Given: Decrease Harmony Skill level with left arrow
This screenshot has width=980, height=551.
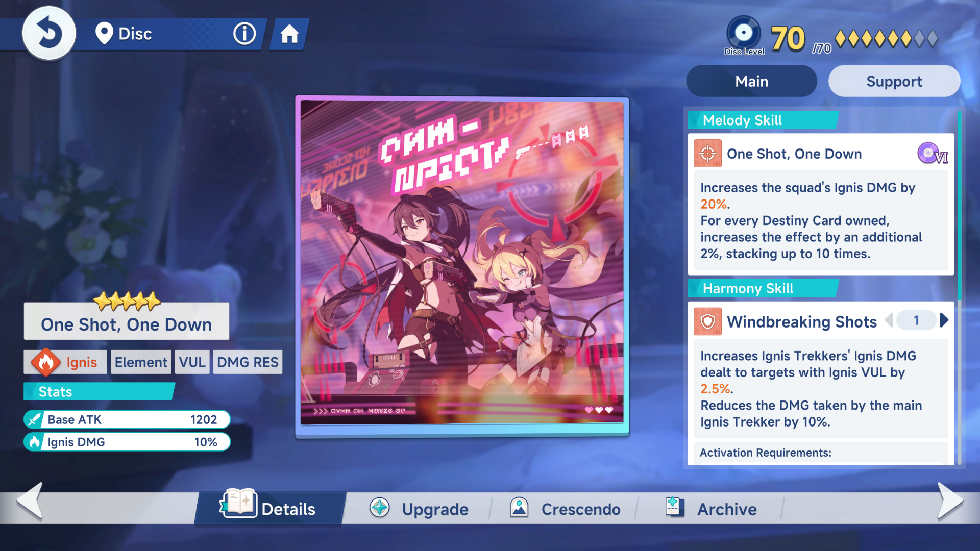Looking at the screenshot, I should pyautogui.click(x=889, y=320).
